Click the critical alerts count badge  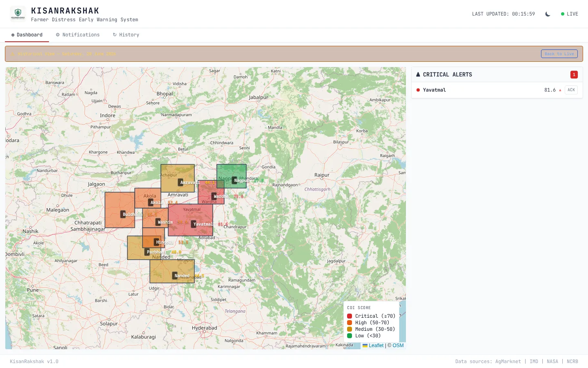[x=574, y=74]
